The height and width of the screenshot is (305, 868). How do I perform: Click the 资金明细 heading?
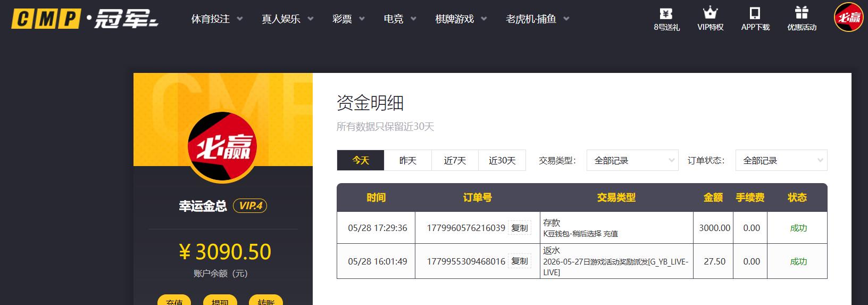[x=370, y=103]
